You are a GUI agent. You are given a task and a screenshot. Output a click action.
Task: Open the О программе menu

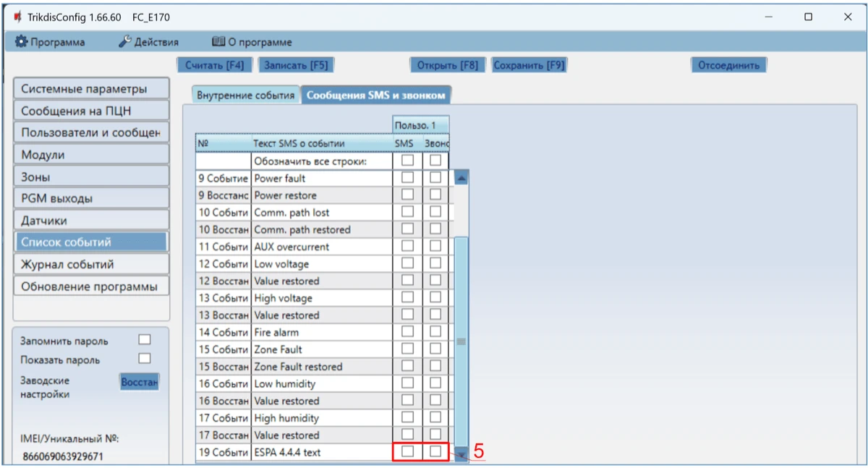pyautogui.click(x=252, y=42)
